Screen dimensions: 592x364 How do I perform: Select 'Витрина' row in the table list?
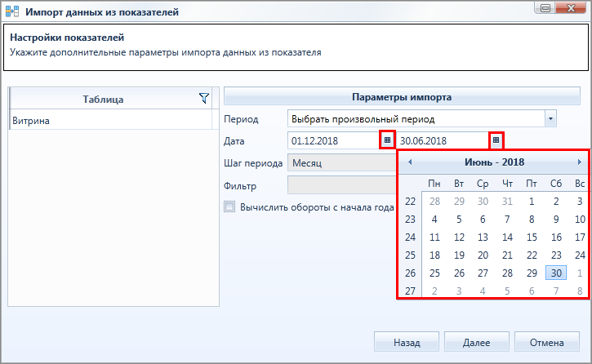coord(110,120)
